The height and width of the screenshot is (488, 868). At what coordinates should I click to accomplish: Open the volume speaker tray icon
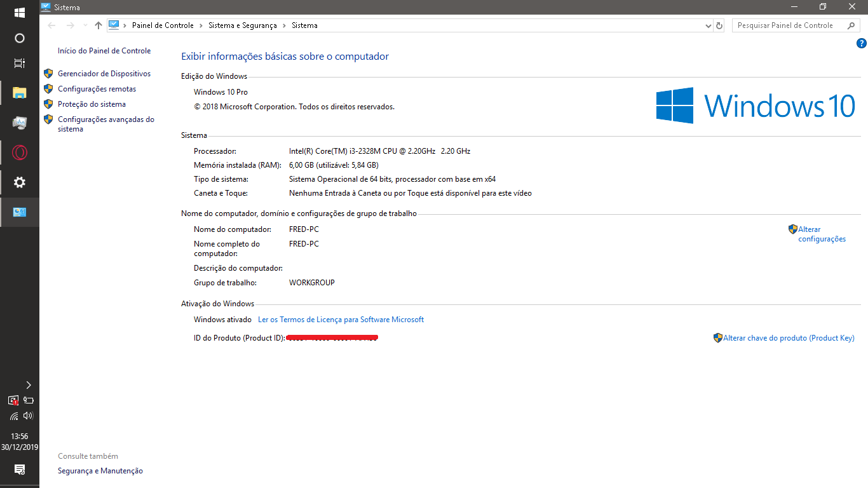(x=27, y=416)
